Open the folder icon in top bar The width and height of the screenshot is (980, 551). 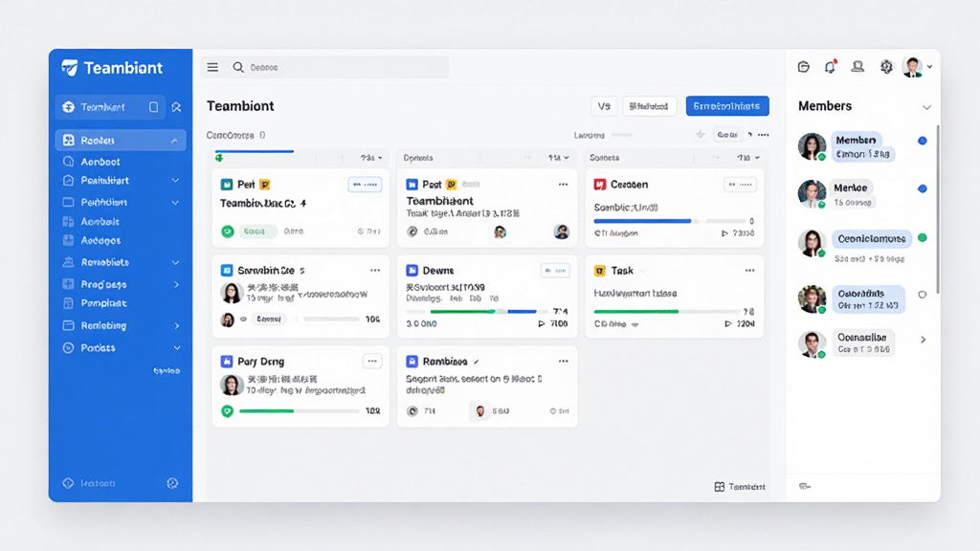(x=804, y=67)
